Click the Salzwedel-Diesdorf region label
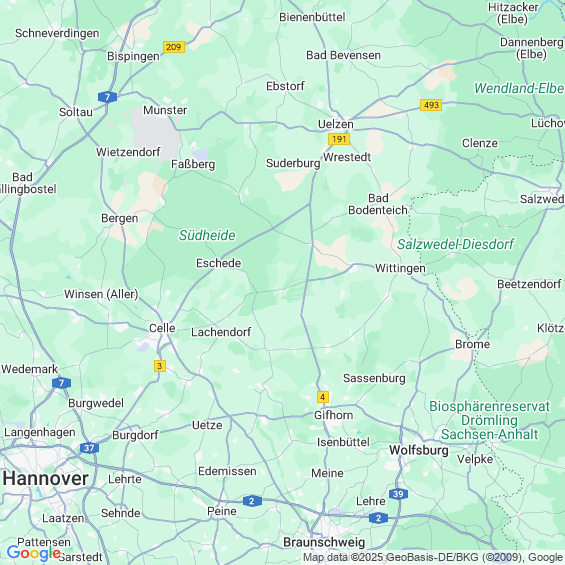This screenshot has width=565, height=565. [455, 244]
